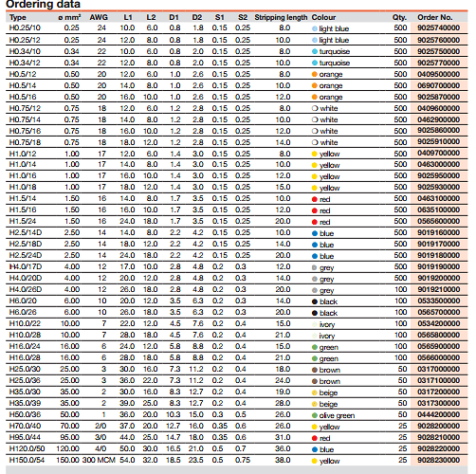Click order number 0317100000
Viewport: 476px width, 474px height.
pos(439,380)
